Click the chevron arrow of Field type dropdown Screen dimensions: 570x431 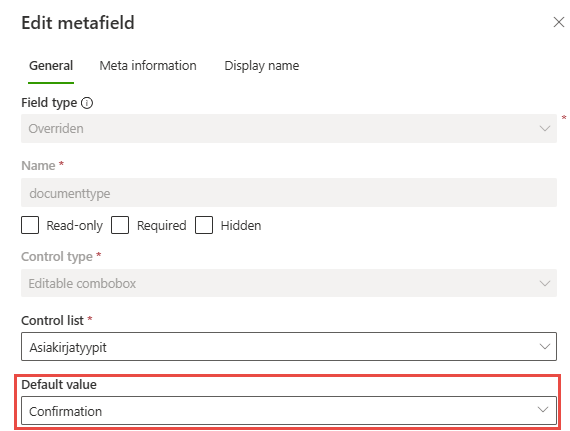[545, 129]
